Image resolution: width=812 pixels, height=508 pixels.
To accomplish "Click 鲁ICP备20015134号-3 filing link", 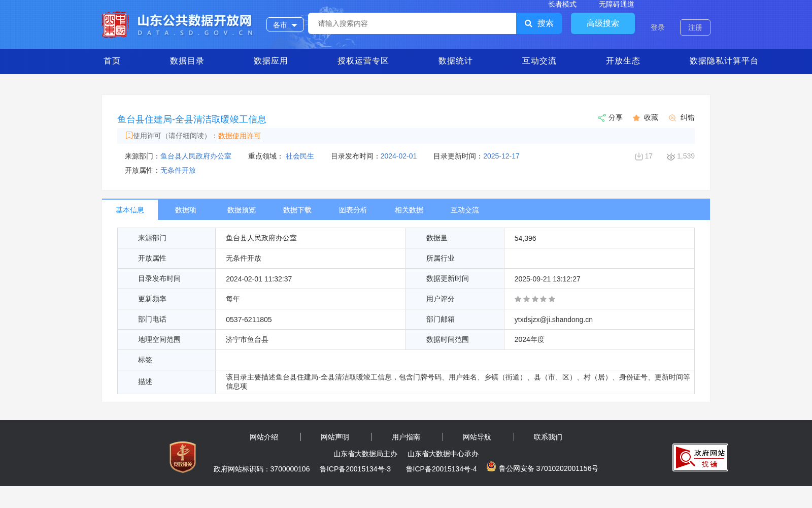I will click(355, 469).
